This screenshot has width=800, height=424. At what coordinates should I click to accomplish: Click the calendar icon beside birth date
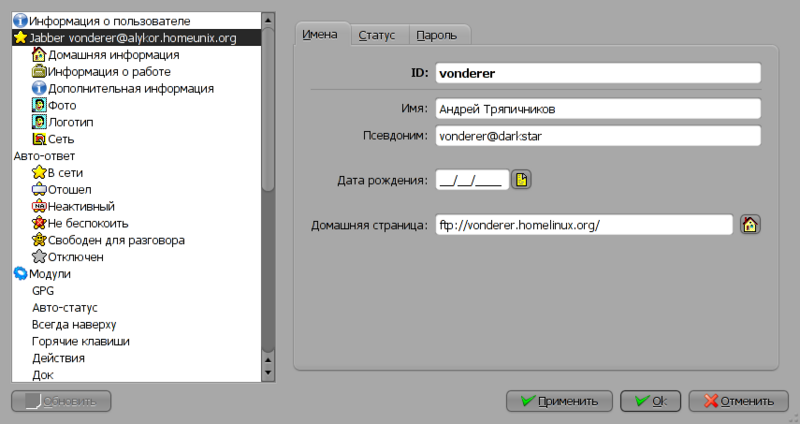[522, 180]
